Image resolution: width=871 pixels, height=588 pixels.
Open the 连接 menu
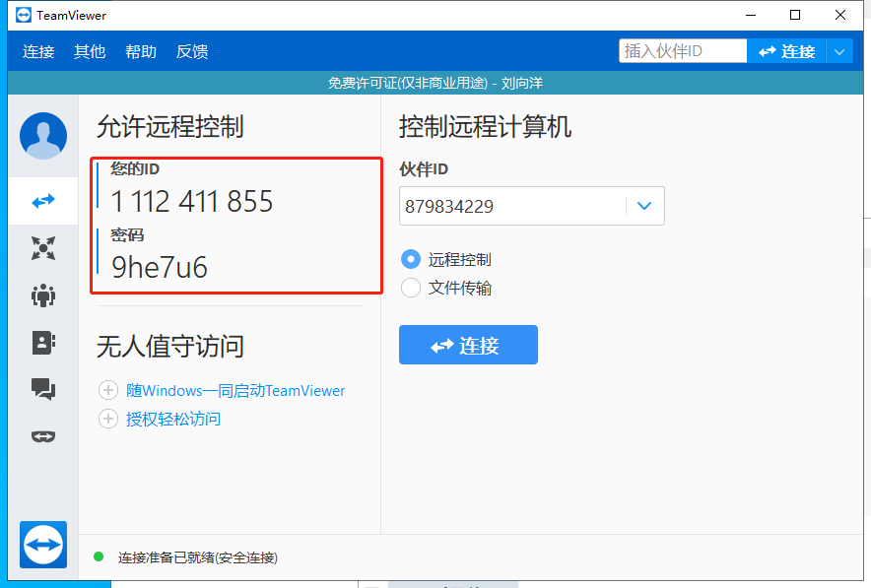(x=38, y=51)
